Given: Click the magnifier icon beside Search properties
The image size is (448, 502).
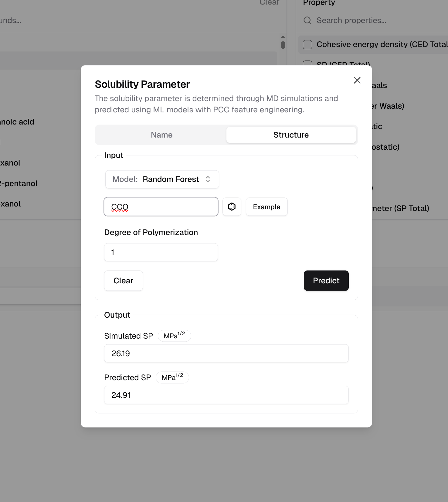Looking at the screenshot, I should coord(307,20).
